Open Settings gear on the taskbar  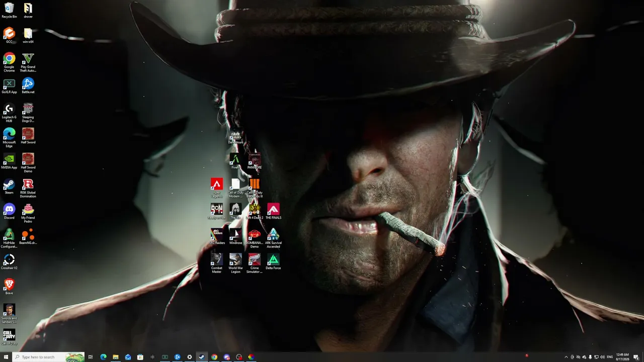tap(189, 357)
